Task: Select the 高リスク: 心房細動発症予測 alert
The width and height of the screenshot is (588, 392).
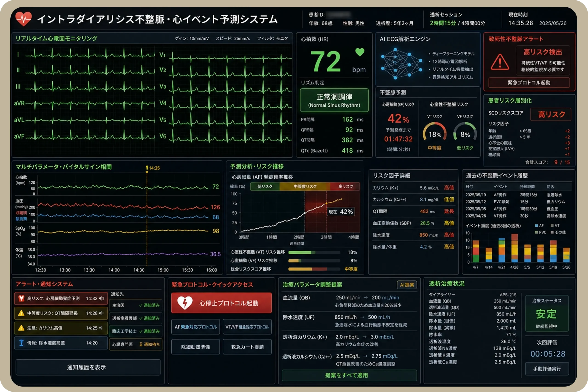Action: point(61,298)
